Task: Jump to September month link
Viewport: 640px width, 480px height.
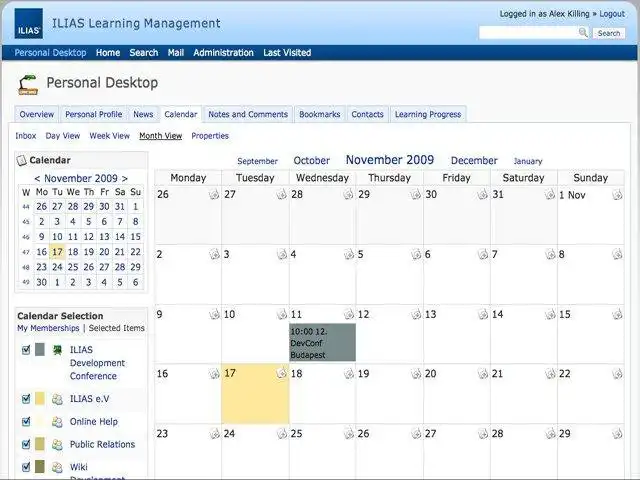Action: 257,161
